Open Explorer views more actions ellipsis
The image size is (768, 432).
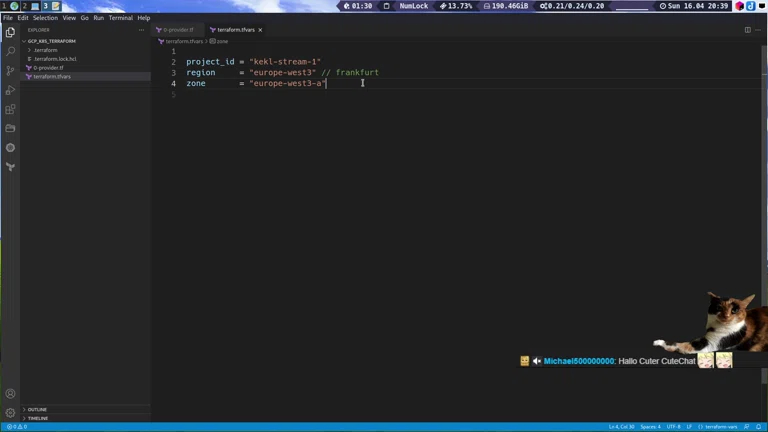tap(141, 30)
